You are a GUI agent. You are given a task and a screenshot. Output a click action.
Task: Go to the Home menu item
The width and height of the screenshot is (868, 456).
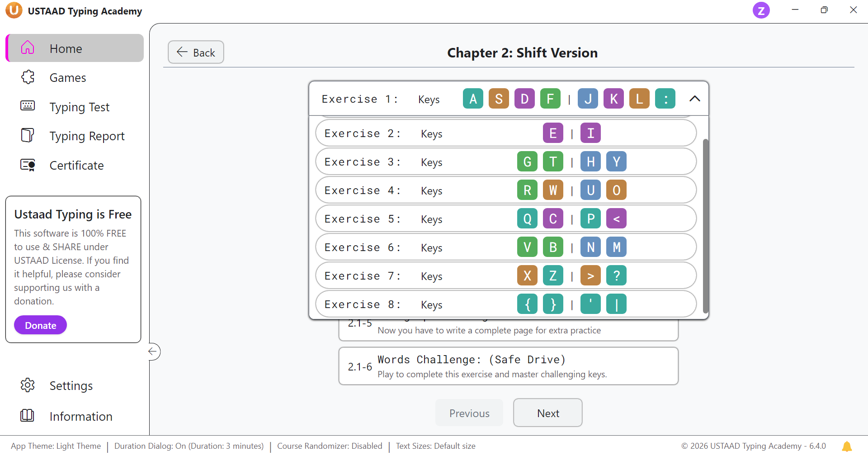click(x=75, y=48)
